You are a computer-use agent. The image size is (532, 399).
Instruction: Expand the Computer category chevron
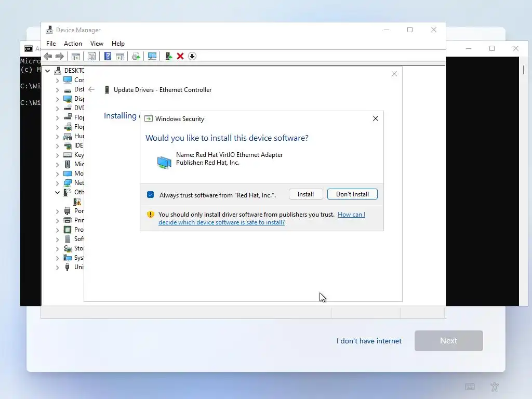57,80
